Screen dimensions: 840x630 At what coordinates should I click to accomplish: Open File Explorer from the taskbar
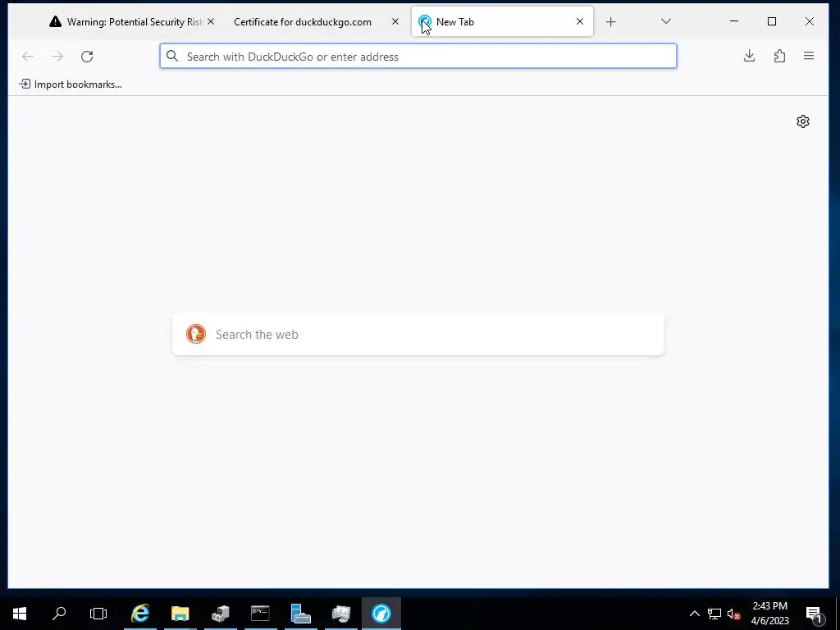180,613
